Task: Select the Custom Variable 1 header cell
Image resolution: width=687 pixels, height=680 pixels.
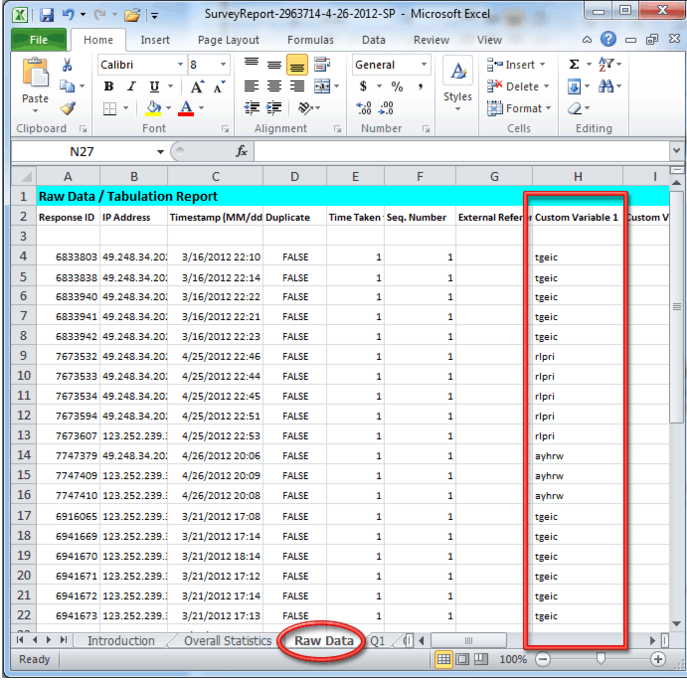Action: click(577, 217)
